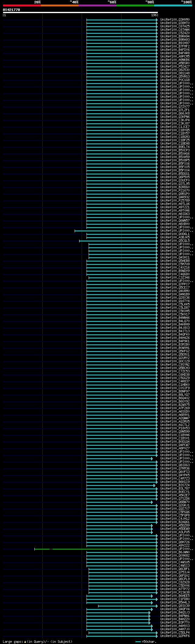Click the short alignment bar for UniRef100_Q93X39

[127, 606]
